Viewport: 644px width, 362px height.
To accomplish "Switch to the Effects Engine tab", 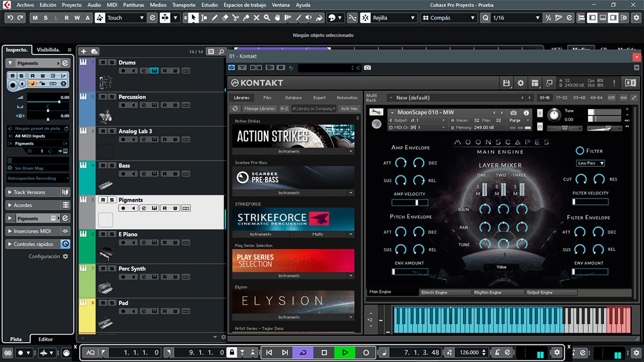I will (445, 293).
